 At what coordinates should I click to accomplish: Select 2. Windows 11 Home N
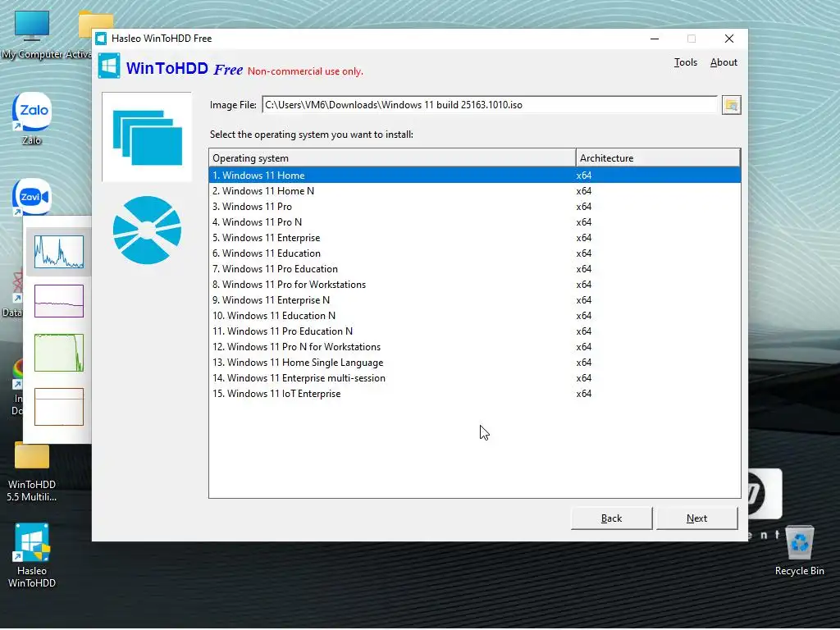[475, 190]
